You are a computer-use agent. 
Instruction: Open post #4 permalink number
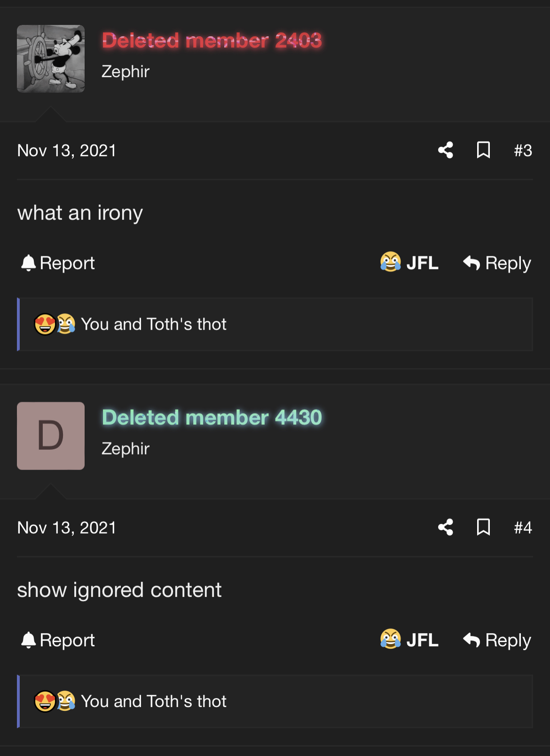[x=523, y=528]
